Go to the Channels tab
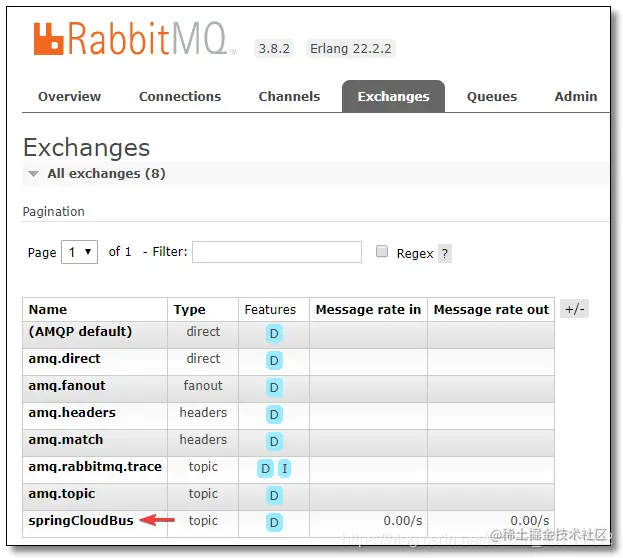Screen dimensions: 623x558 coord(289,97)
